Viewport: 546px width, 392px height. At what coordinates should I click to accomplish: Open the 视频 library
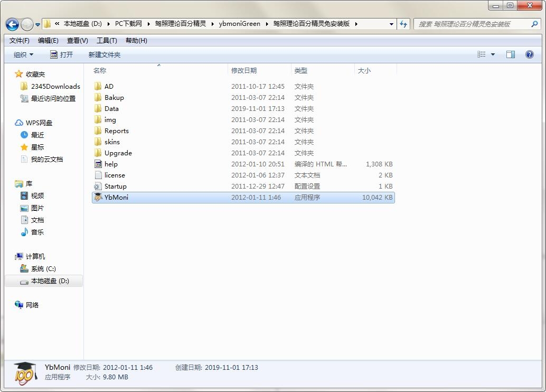(x=32, y=196)
